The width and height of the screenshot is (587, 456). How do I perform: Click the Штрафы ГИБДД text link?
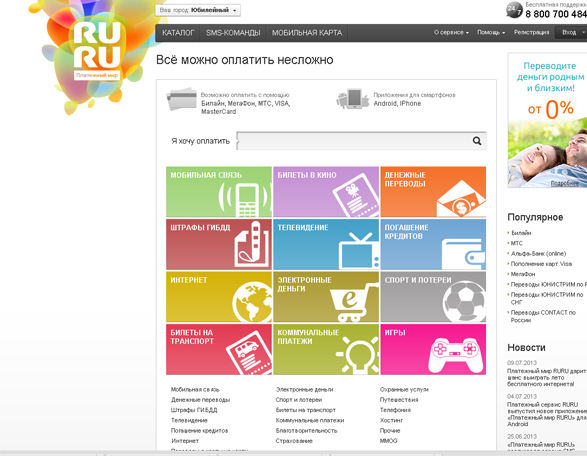coord(194,410)
